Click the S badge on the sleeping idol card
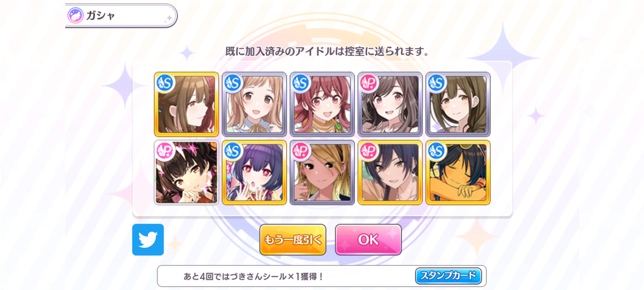644x290 pixels. (x=437, y=151)
